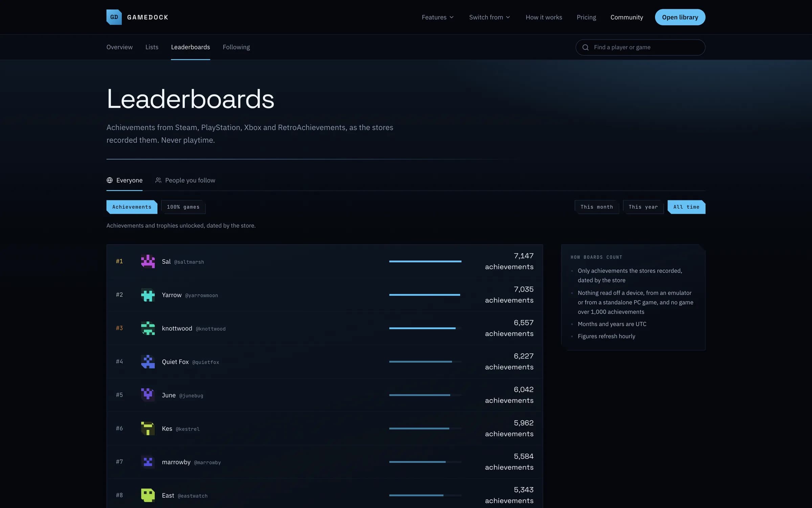Show People you follow leaderboard
Screen dimensions: 812x508
click(x=185, y=180)
